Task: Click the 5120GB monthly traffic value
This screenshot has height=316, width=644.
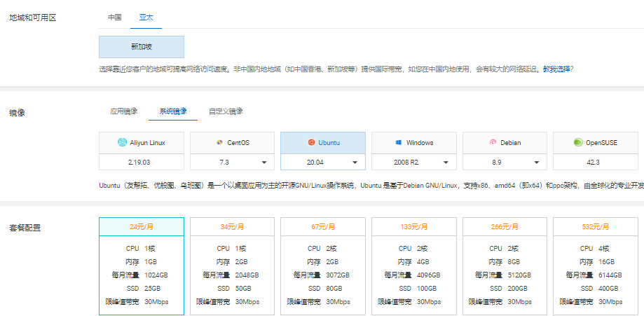Action: (519, 275)
